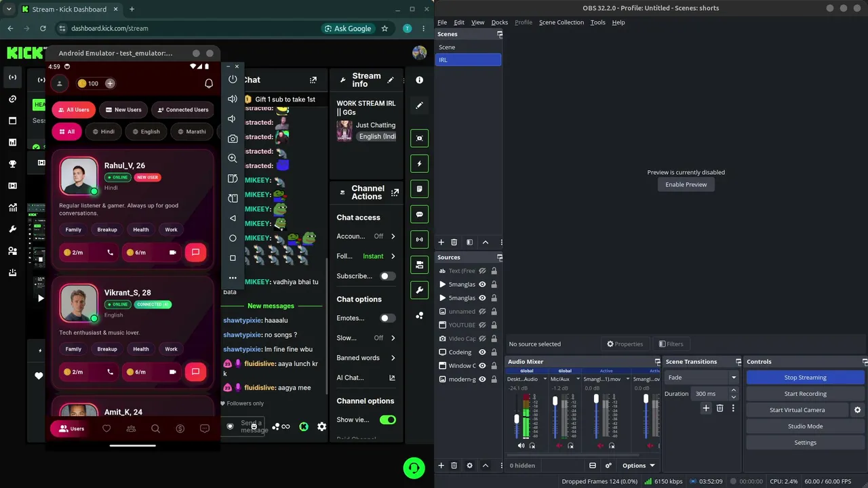Show the Video Capture source
The image size is (868, 488).
(x=482, y=339)
